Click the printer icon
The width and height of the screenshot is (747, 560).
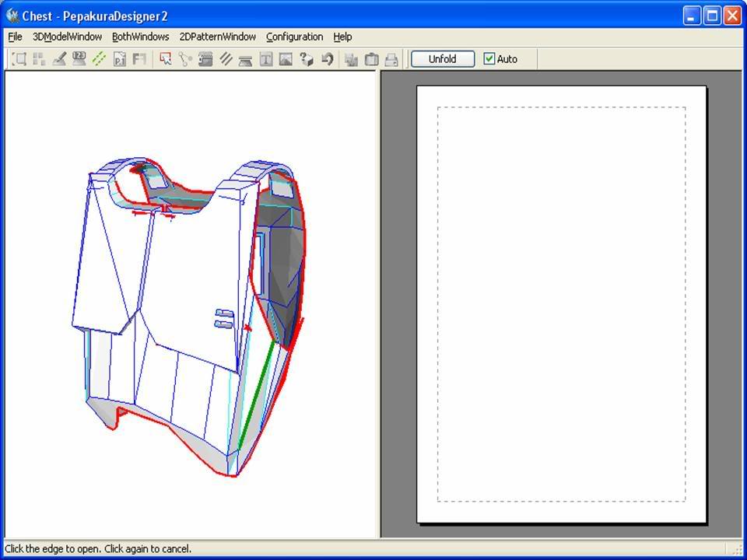point(391,59)
